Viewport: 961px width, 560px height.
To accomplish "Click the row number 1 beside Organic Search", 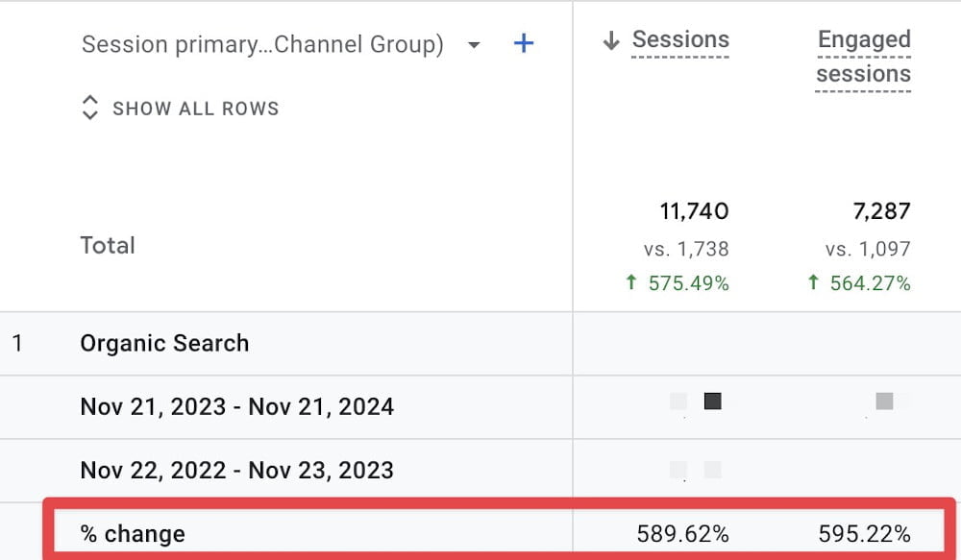I will (17, 343).
